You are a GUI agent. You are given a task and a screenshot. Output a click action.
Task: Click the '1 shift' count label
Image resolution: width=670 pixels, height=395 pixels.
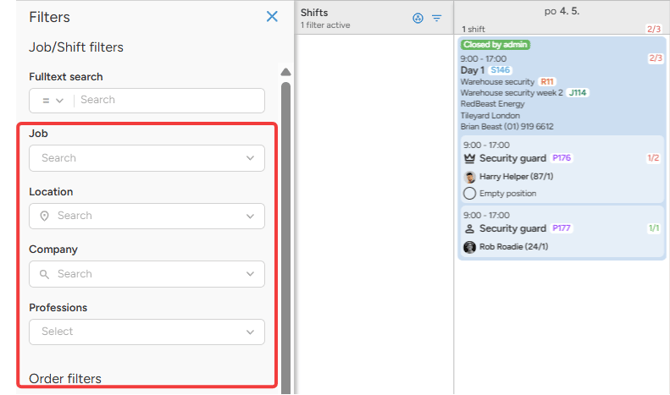coord(473,29)
